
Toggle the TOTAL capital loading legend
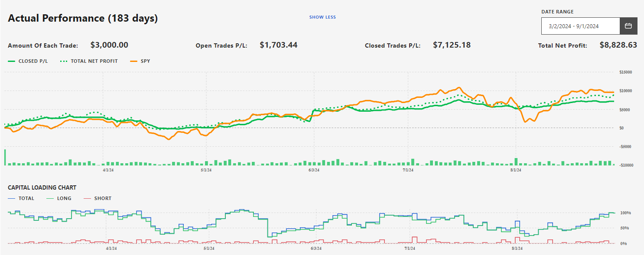21,198
